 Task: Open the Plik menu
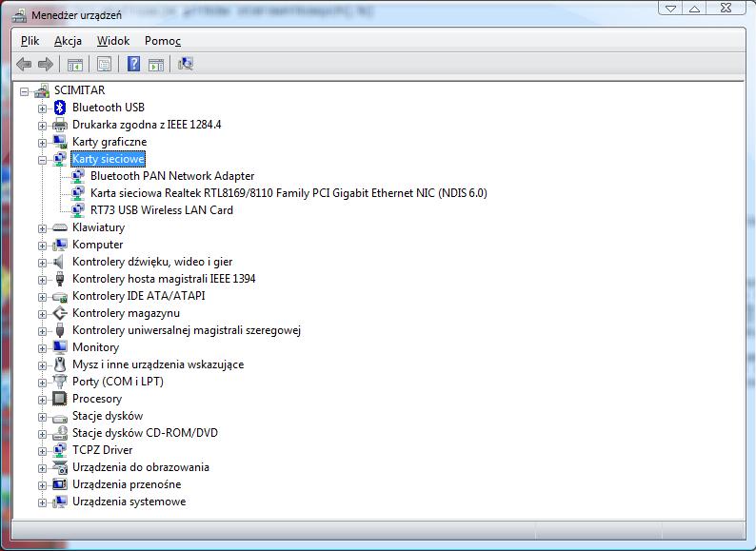(30, 41)
